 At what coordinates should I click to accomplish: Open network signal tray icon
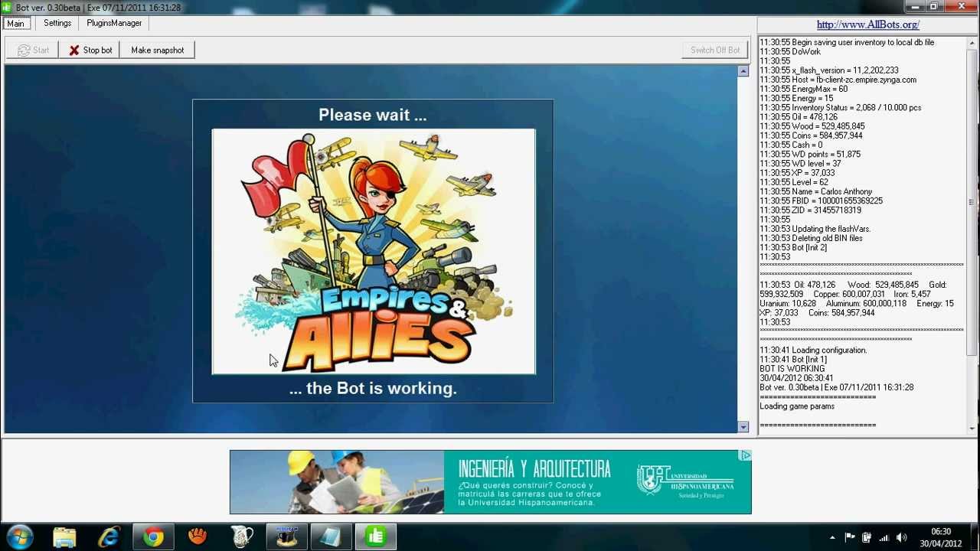(x=884, y=537)
